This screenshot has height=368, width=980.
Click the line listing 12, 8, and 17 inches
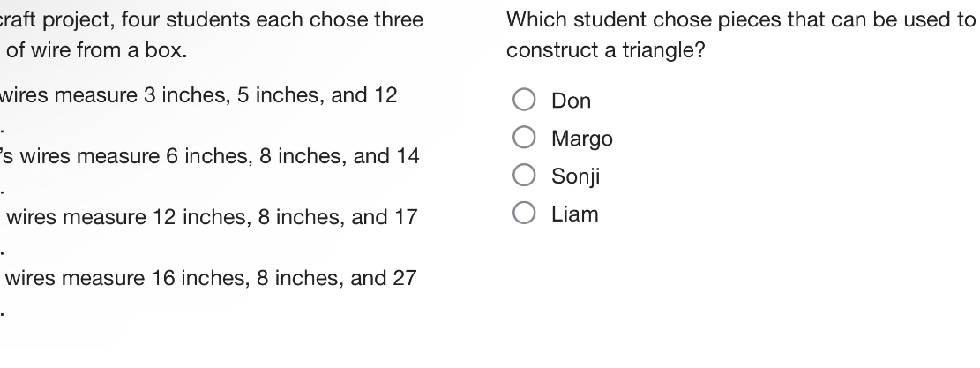[212, 217]
